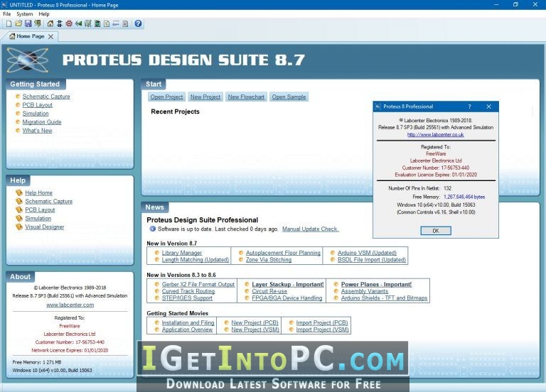Open the Visual Designer help link
546x392 pixels.
click(45, 227)
